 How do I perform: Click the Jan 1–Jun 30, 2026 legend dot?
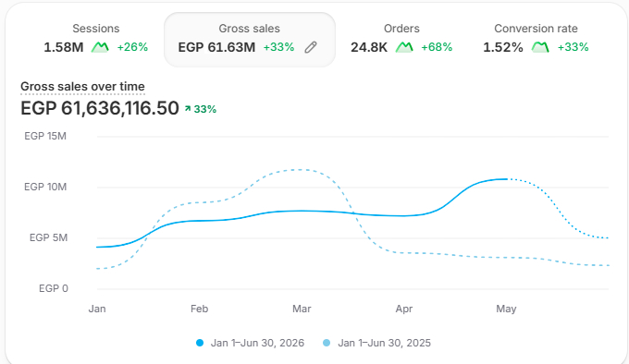tap(200, 343)
